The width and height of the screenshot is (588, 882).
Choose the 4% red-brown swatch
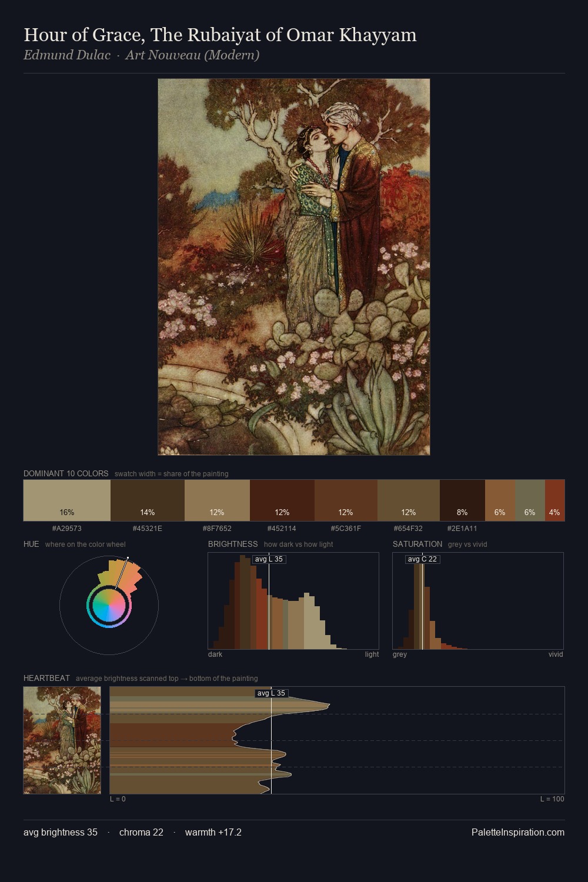coord(554,500)
